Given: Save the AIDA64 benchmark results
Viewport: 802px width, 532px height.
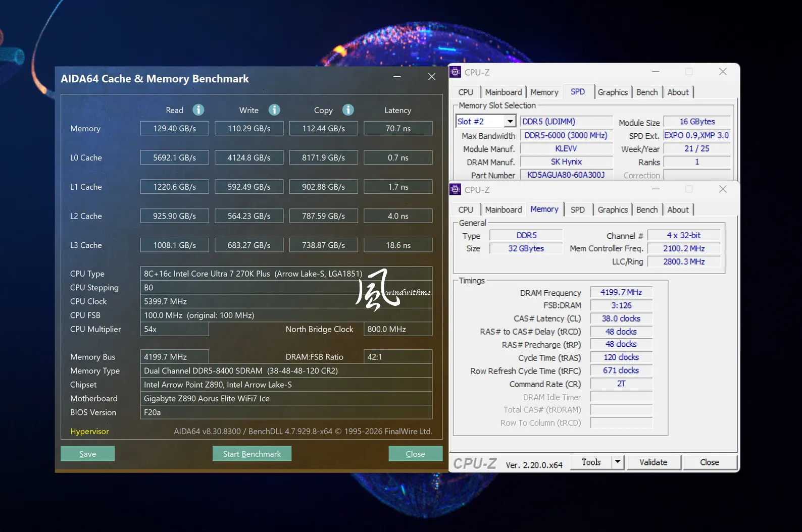Looking at the screenshot, I should click(x=87, y=454).
